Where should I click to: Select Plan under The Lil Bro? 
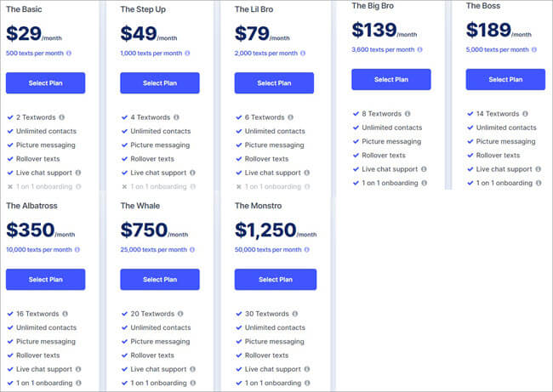click(x=274, y=83)
